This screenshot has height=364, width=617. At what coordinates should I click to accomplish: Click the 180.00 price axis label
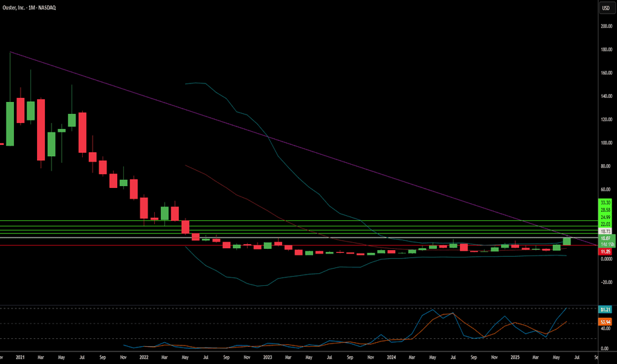coord(606,50)
